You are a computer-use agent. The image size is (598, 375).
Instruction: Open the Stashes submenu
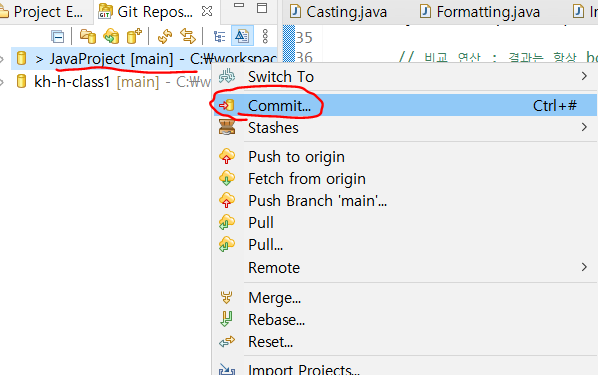405,127
